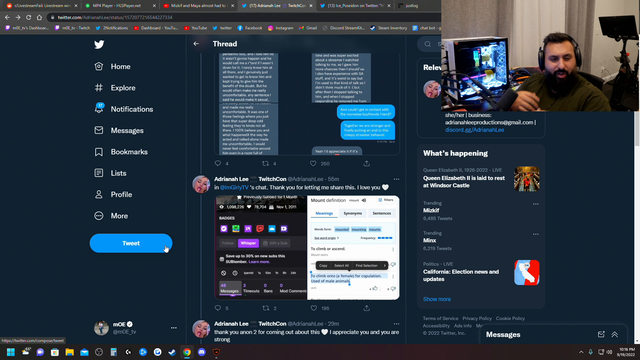Open Windows Start menu
Viewport: 640px width, 360px height.
tap(11, 352)
